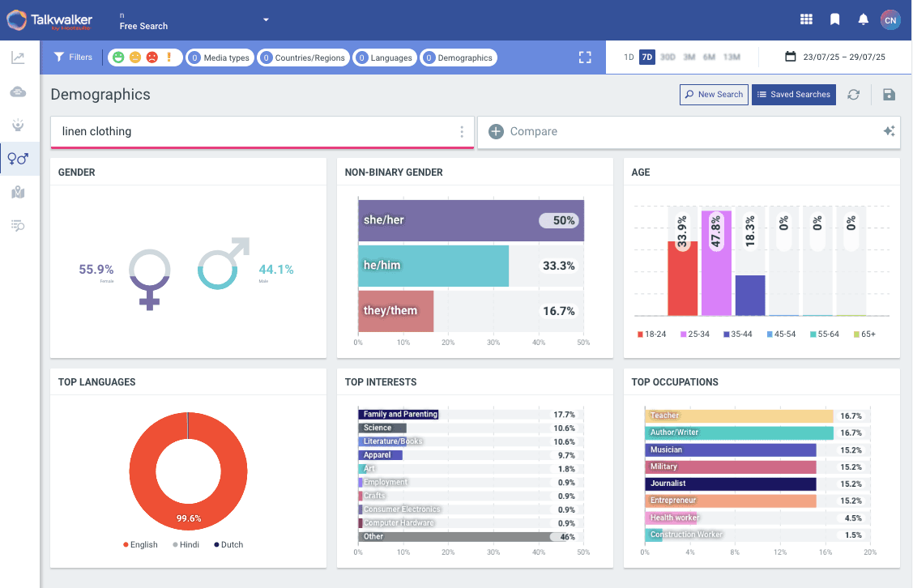The image size is (913, 588).
Task: Toggle the positive green smiley sentiment filter
Action: click(118, 58)
